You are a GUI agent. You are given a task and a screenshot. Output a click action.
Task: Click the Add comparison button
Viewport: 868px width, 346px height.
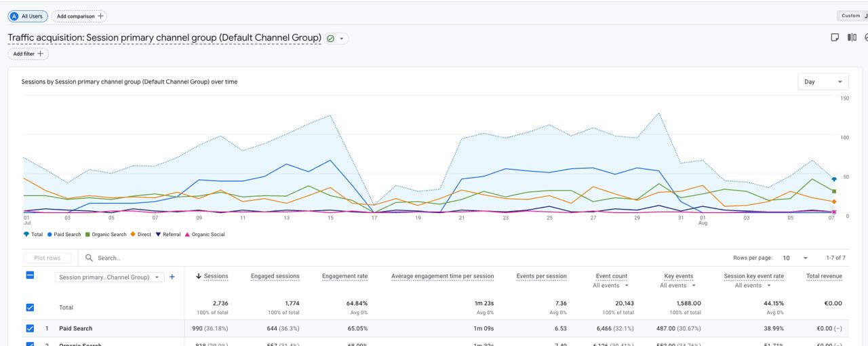pyautogui.click(x=79, y=16)
